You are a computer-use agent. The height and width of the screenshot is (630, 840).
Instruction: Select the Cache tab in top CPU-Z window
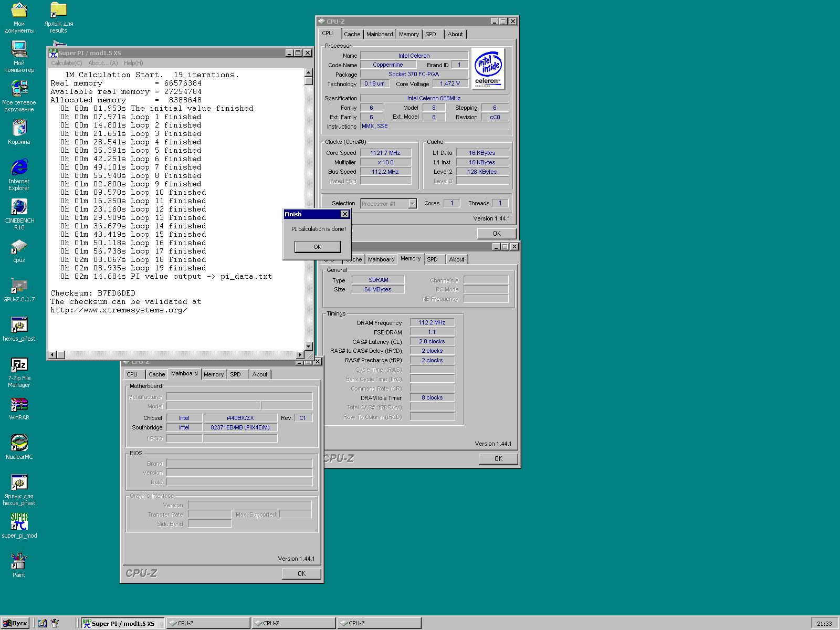[x=352, y=34]
